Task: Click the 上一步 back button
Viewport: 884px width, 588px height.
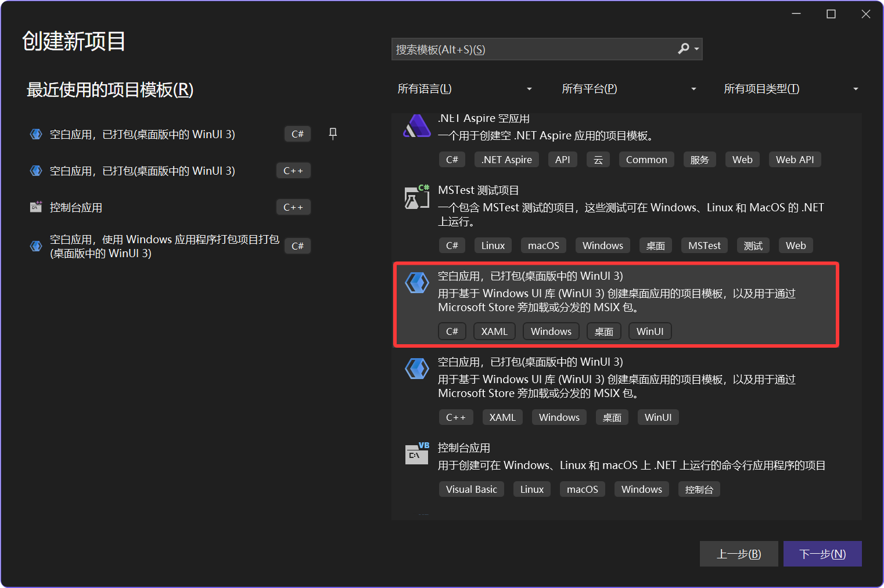Action: [739, 554]
